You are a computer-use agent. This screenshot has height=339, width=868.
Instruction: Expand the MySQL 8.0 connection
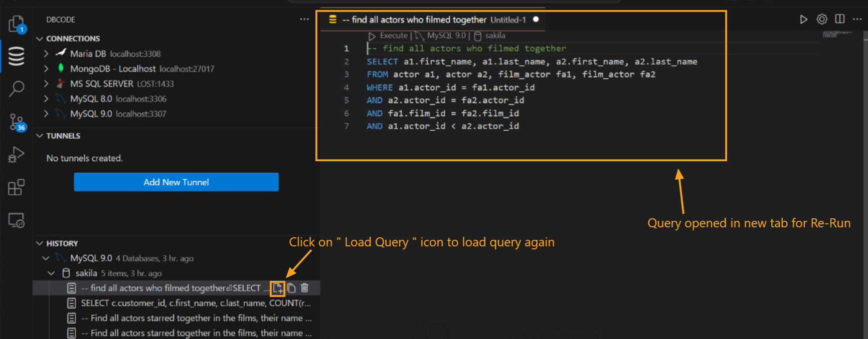46,99
